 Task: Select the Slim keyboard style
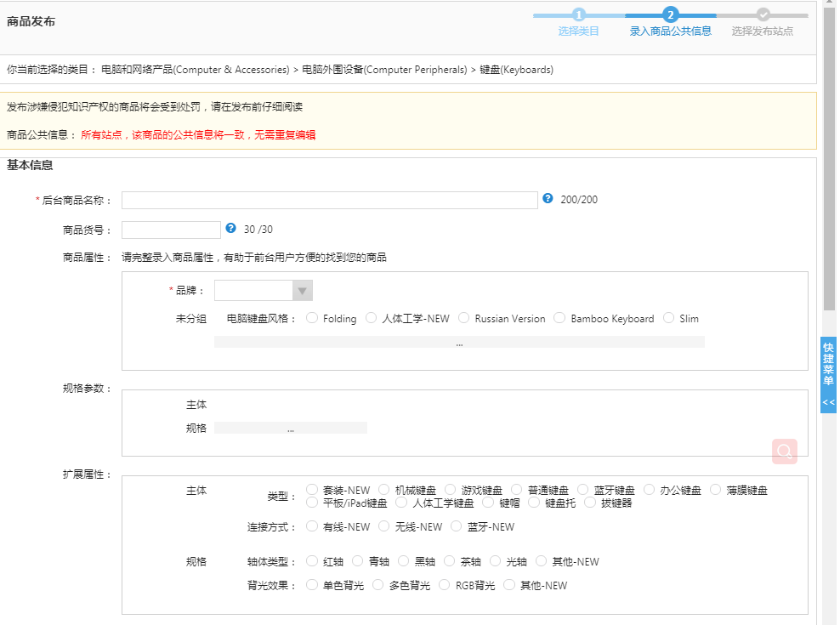(668, 318)
